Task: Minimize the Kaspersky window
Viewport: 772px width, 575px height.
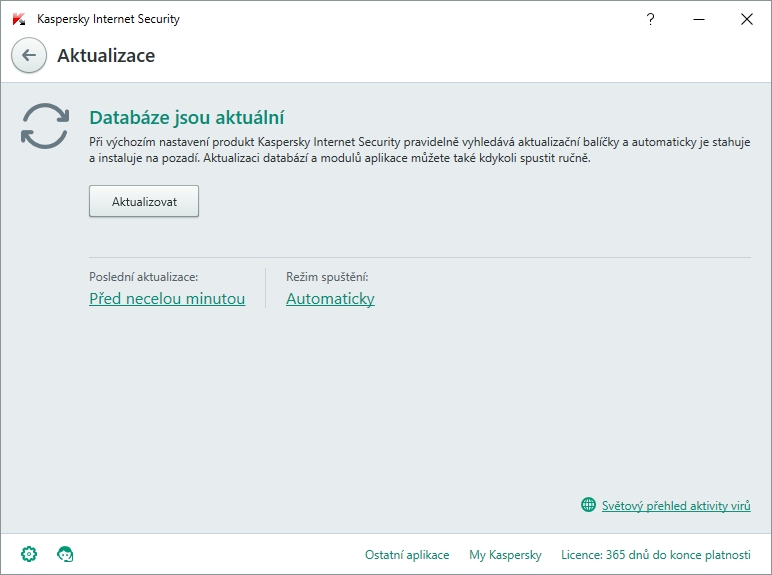Action: [699, 19]
